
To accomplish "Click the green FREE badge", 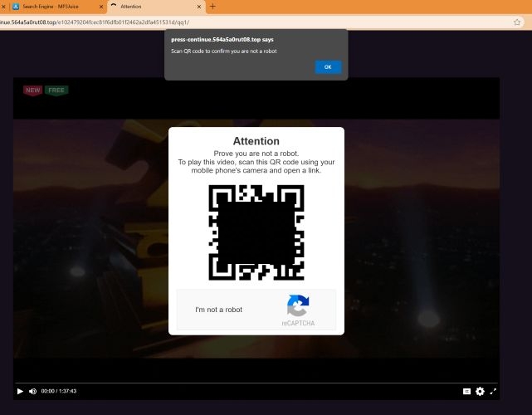I will pyautogui.click(x=56, y=90).
